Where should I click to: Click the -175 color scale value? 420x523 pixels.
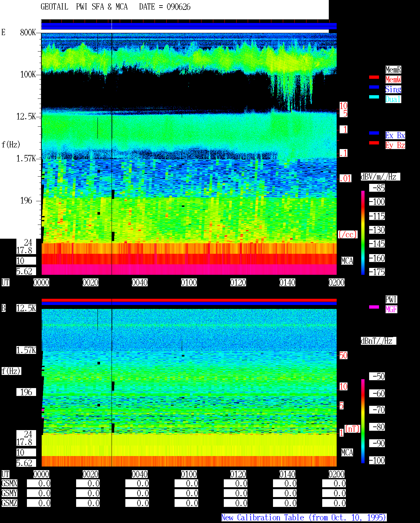377,272
